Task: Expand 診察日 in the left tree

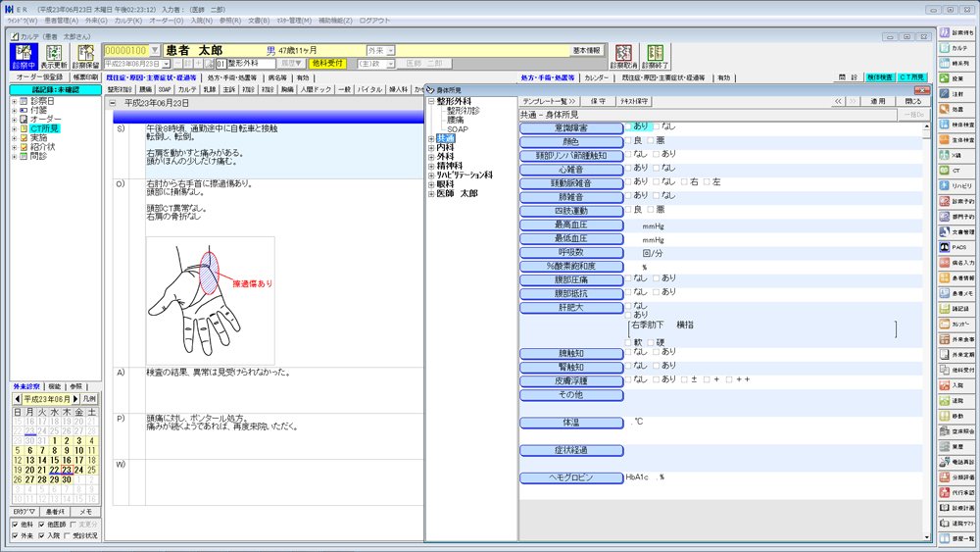Action: point(15,101)
